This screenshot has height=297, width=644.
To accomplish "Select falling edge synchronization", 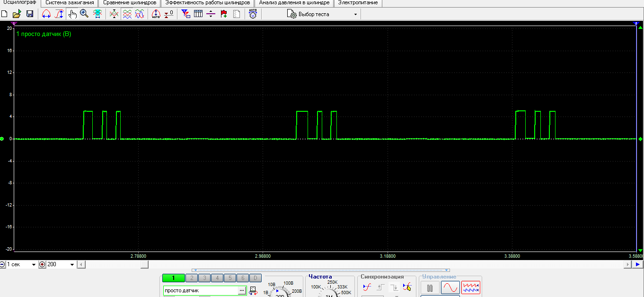I will pos(393,287).
